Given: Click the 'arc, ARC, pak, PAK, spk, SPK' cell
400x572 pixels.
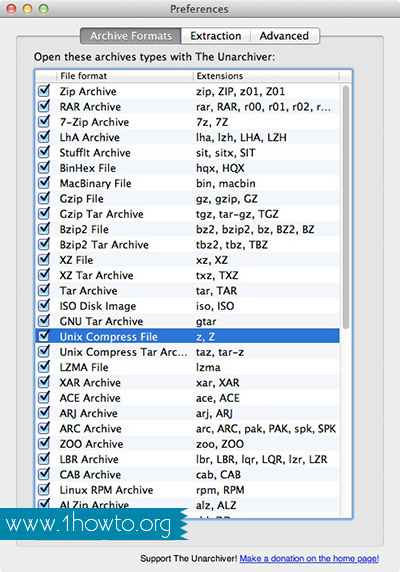Looking at the screenshot, I should coord(266,428).
